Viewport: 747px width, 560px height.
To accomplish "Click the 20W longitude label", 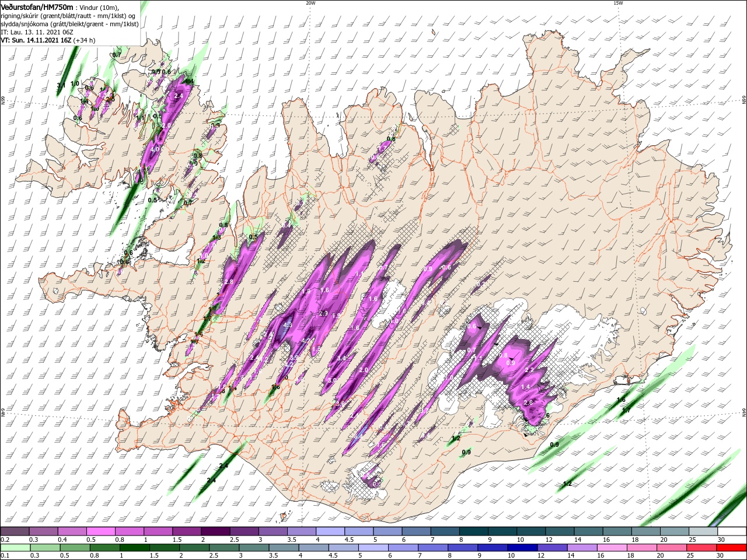I will point(310,3).
